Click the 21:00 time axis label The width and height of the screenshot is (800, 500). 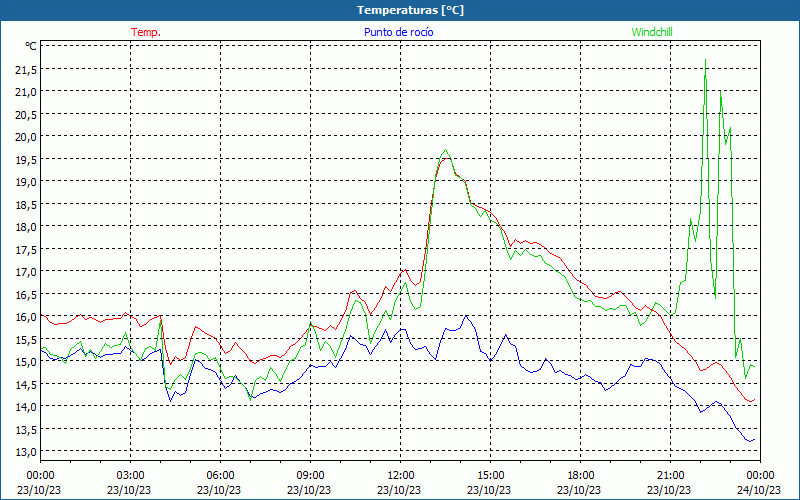[x=670, y=475]
